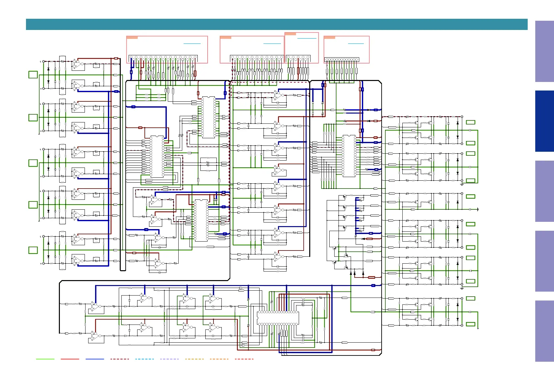Screen dimensions: 554x392
Task: Select the bottommost green label box on the left edge
Action: pos(33,250)
